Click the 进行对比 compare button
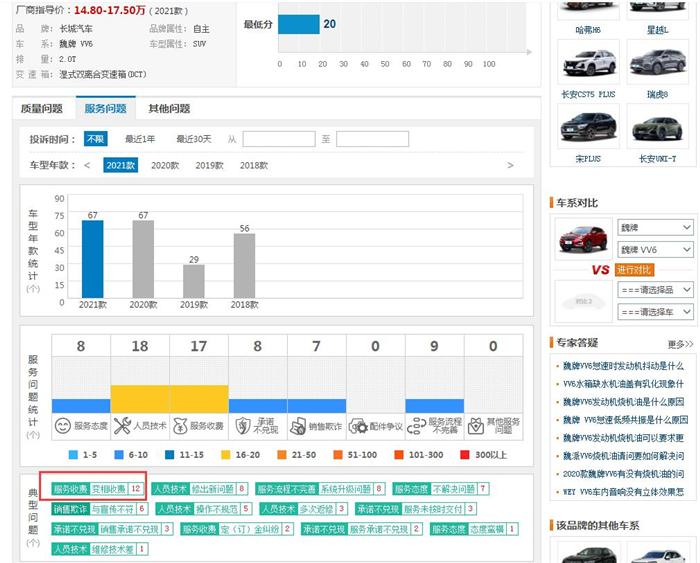This screenshot has height=563, width=700. coord(634,270)
